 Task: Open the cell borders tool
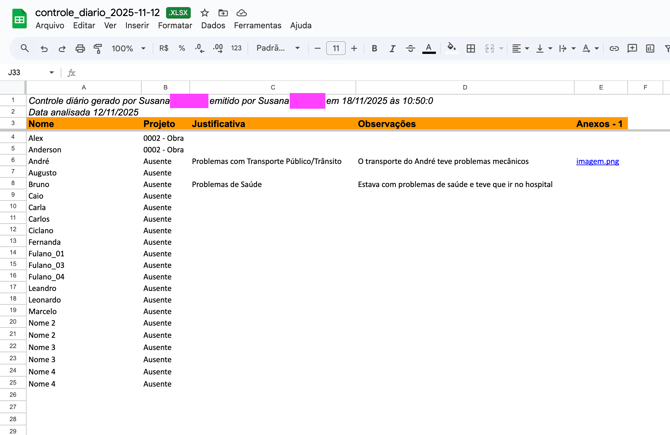click(471, 48)
